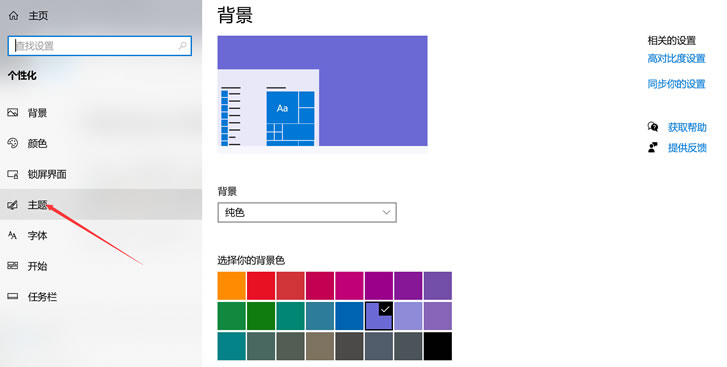Viewport: 727px width, 367px height.
Task: Click the search magnifier in 查找设置 box
Action: pyautogui.click(x=182, y=46)
